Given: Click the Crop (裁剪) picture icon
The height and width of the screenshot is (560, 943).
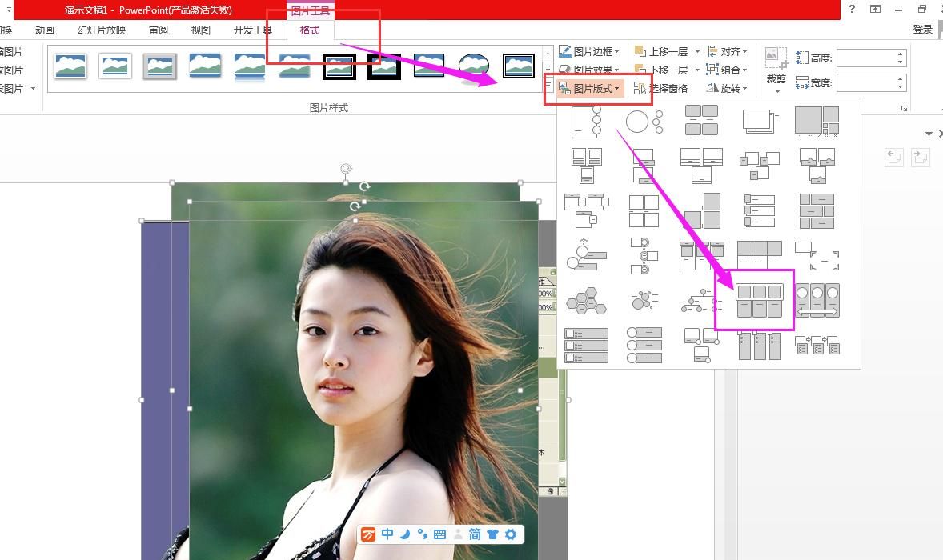Looking at the screenshot, I should [776, 59].
